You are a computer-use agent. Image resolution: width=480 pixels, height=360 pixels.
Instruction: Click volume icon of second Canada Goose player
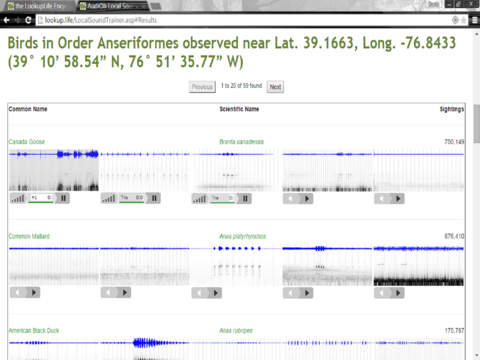click(109, 198)
